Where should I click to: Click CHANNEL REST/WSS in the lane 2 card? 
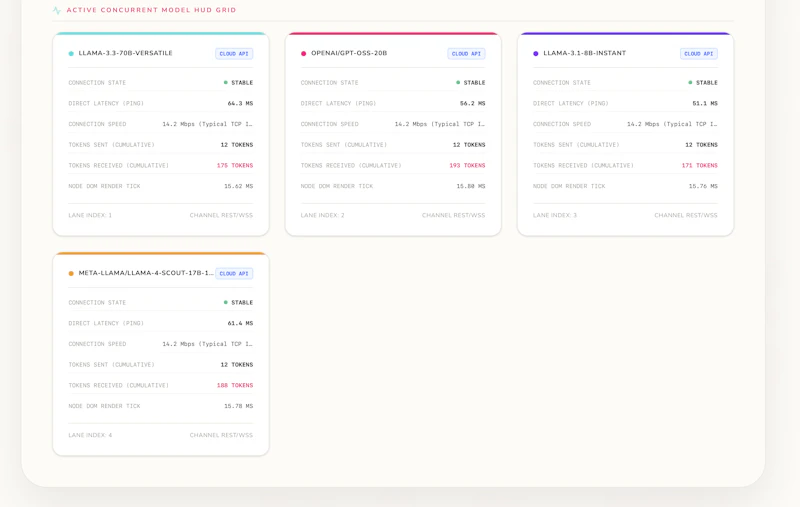click(454, 215)
